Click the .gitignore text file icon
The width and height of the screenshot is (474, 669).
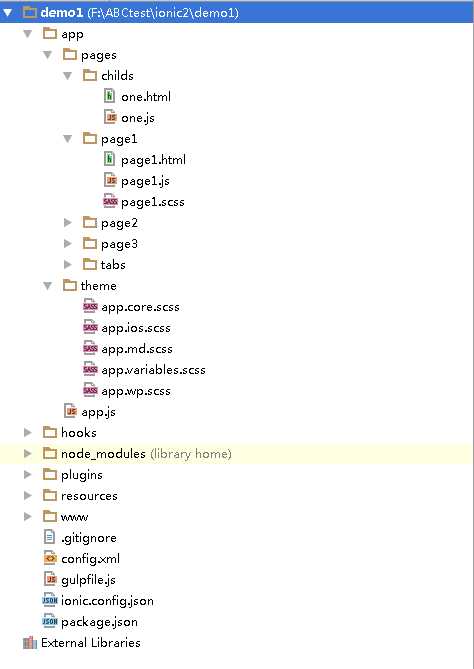[x=49, y=537]
